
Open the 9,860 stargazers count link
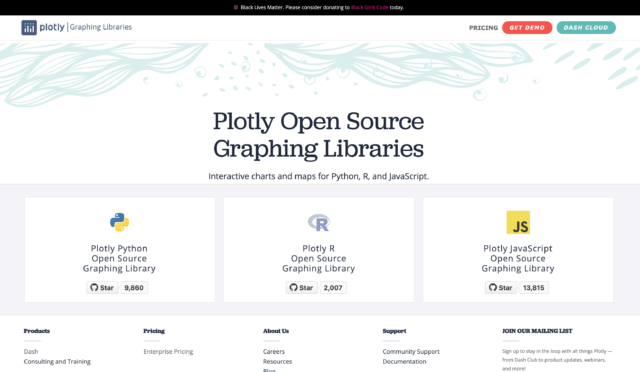[x=134, y=287]
